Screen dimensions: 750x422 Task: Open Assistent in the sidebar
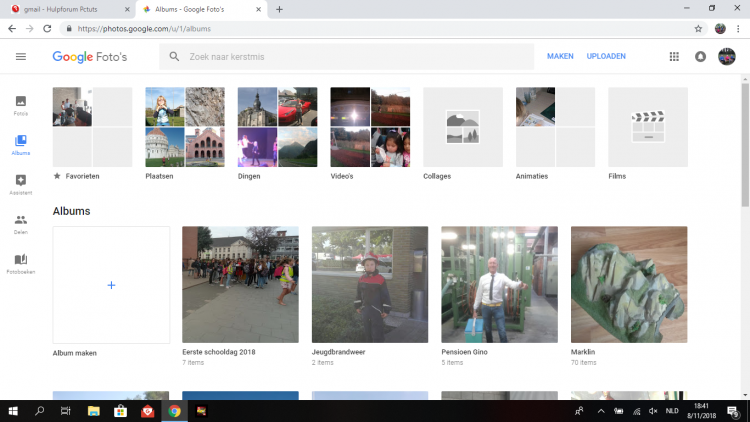pyautogui.click(x=21, y=183)
